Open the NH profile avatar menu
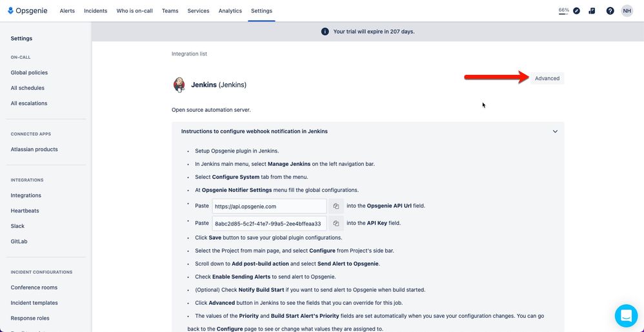 point(627,11)
